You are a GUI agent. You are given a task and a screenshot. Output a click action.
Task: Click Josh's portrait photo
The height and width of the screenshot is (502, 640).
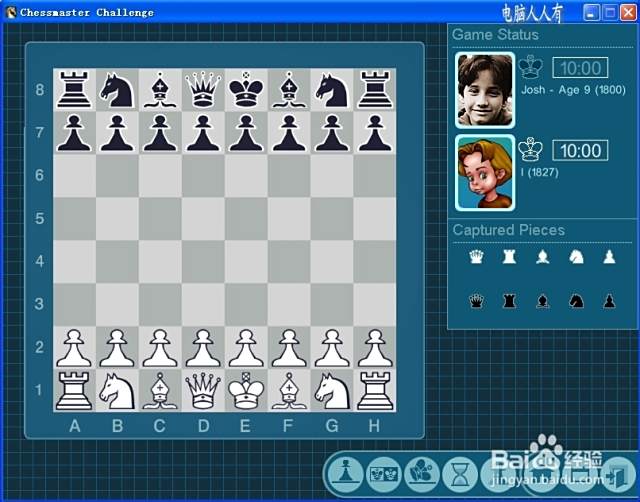pos(485,90)
